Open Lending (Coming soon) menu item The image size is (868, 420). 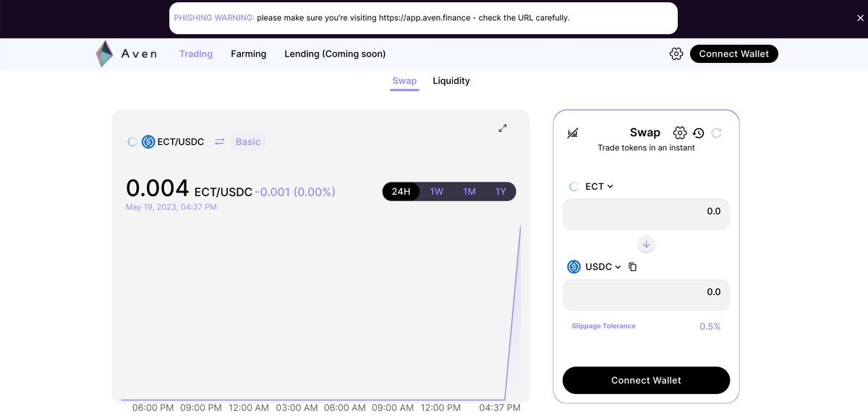pos(335,54)
